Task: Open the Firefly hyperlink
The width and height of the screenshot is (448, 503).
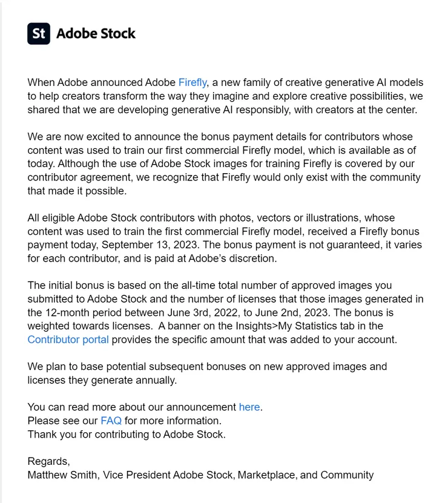Action: coord(193,82)
